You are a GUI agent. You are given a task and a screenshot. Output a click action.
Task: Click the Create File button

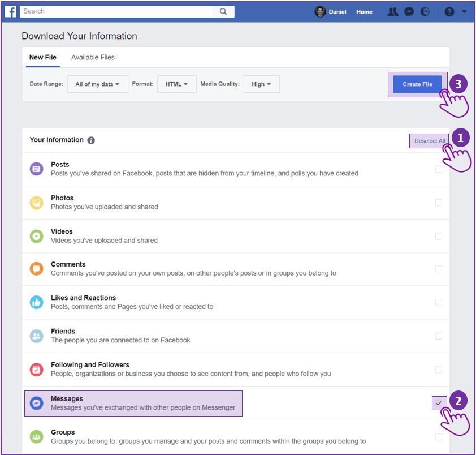tap(417, 84)
